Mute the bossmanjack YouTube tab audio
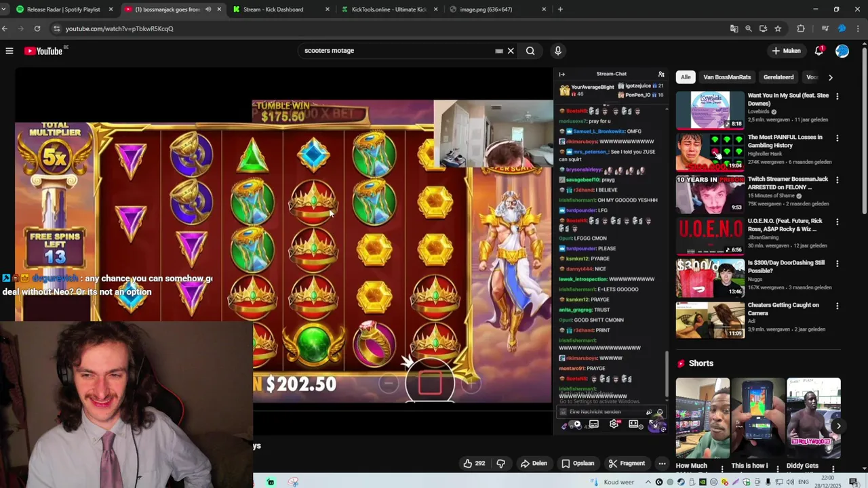868x488 pixels. 208,9
